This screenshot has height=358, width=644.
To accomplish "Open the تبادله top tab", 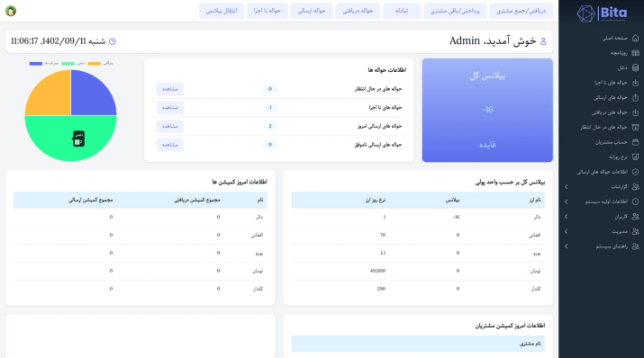I will (x=402, y=11).
